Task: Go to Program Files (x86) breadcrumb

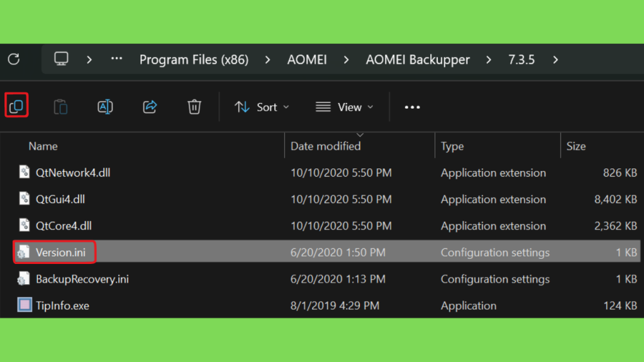Action: (194, 60)
